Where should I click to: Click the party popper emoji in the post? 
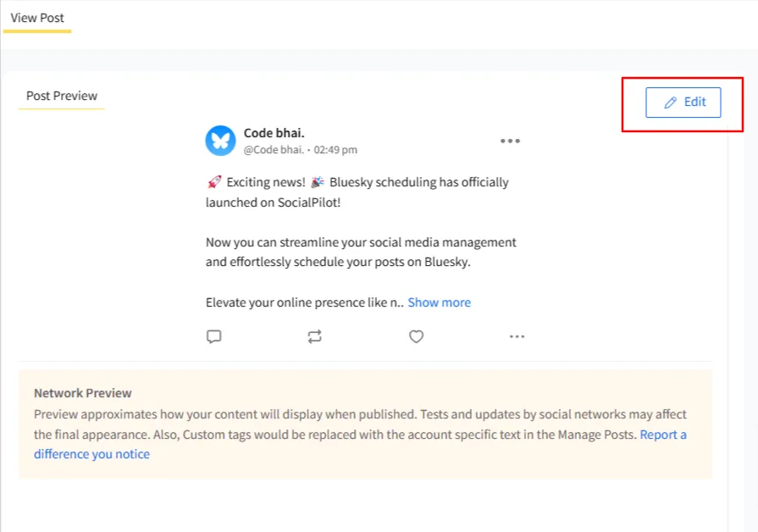[x=313, y=181]
